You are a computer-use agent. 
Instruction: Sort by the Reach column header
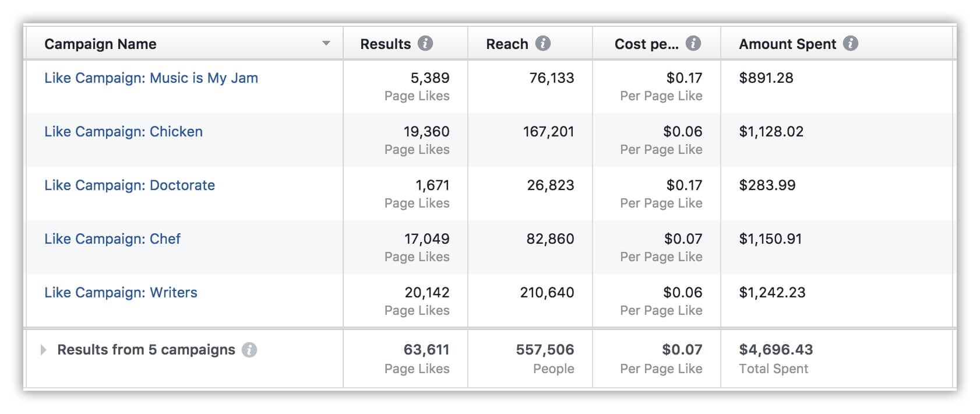coord(507,44)
